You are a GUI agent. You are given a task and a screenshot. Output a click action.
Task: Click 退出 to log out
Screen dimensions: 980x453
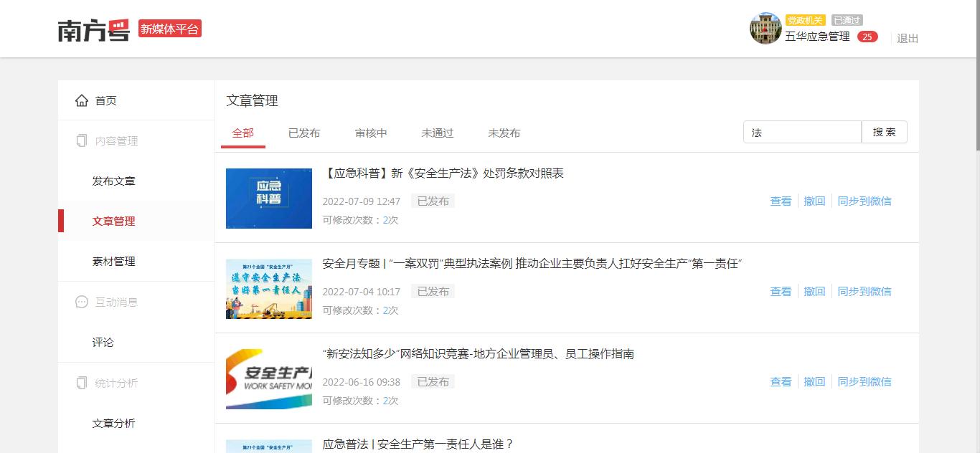(908, 38)
